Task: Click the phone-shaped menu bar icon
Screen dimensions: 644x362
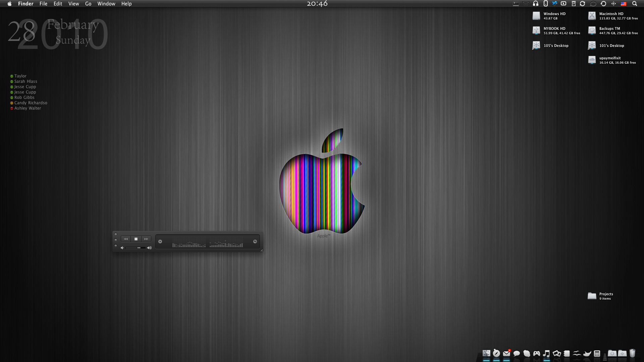Action: pyautogui.click(x=546, y=4)
